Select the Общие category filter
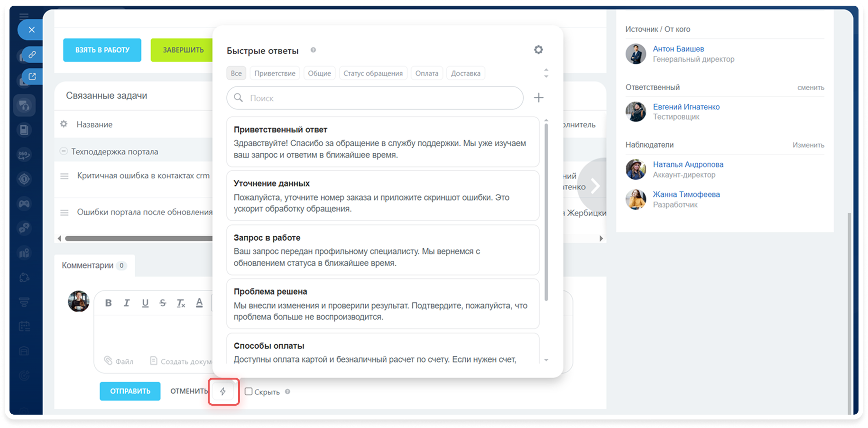This screenshot has height=428, width=868. pos(319,73)
